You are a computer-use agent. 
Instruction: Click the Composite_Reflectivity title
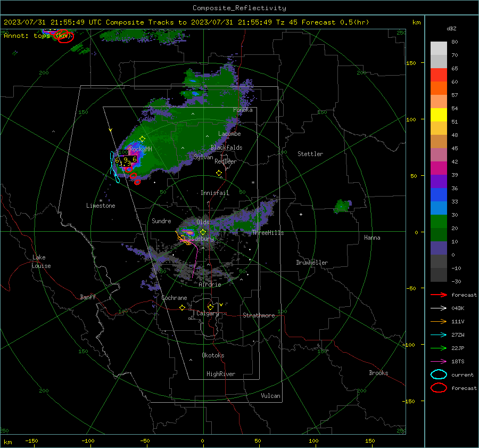click(x=240, y=8)
